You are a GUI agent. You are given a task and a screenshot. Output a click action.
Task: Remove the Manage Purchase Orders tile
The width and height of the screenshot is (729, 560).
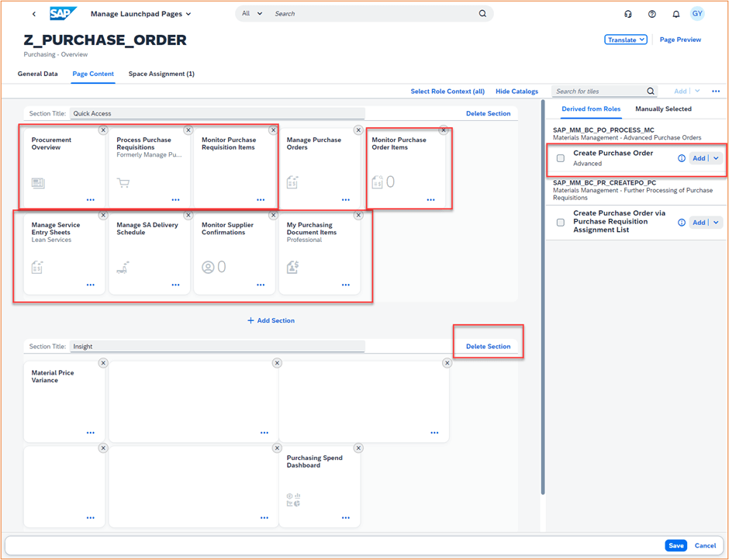click(x=358, y=130)
